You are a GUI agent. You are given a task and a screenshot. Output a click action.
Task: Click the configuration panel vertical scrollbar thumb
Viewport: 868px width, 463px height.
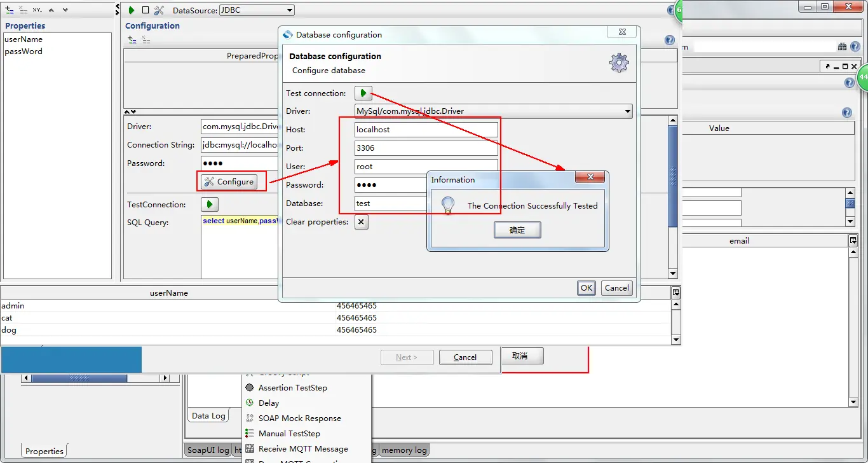673,175
